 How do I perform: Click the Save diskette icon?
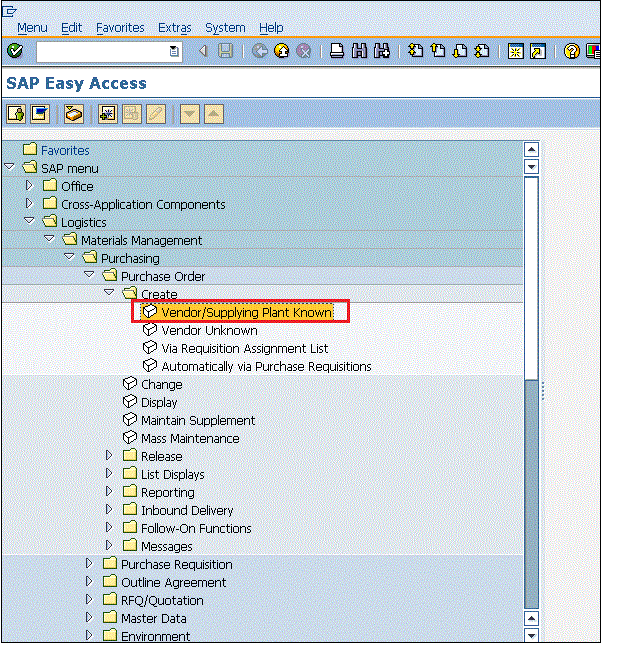click(226, 51)
